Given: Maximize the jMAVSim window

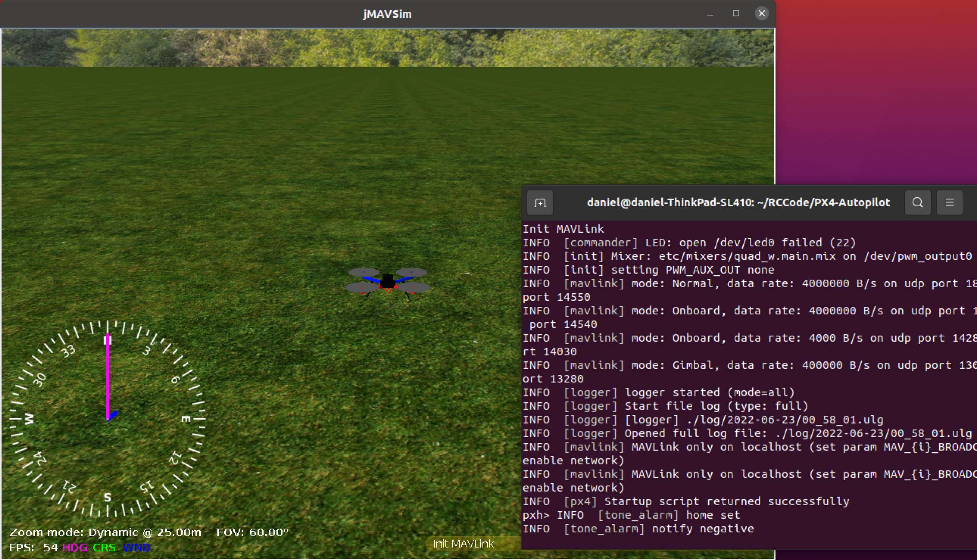Looking at the screenshot, I should [x=736, y=14].
